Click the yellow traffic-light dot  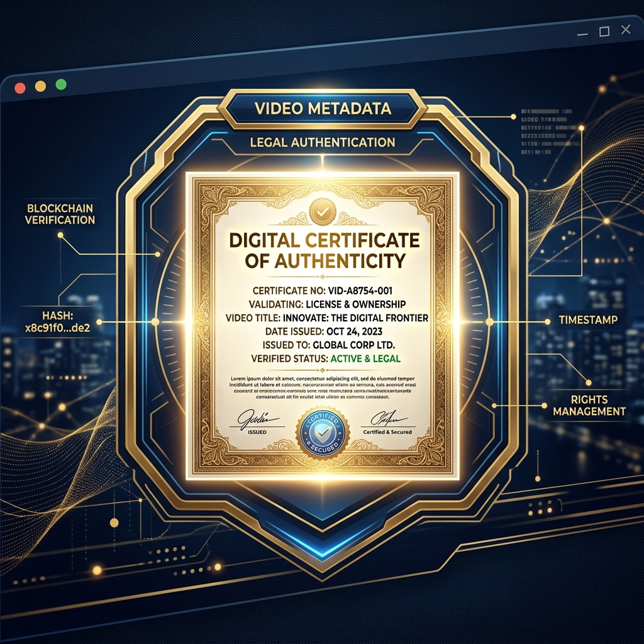[40, 86]
